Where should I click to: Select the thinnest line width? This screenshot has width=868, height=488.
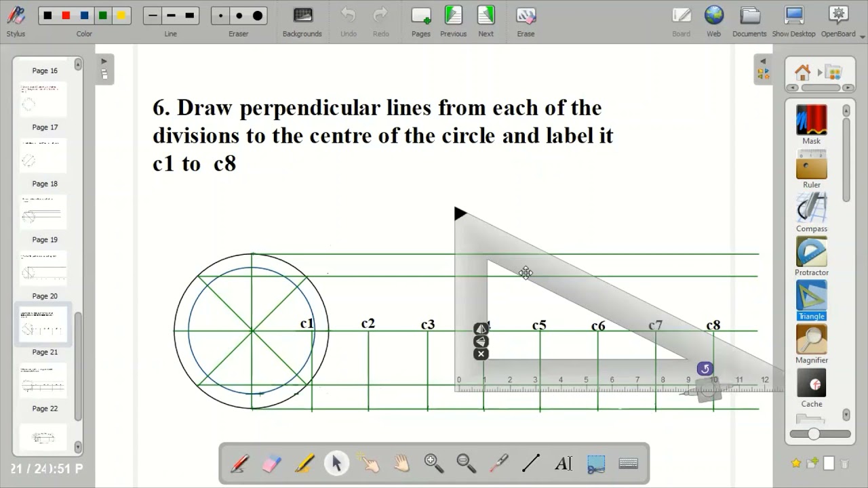point(153,16)
